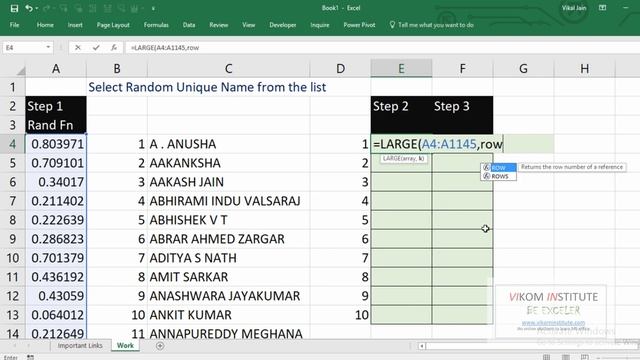Screen dimensions: 640x360
Task: Switch to Page Layout view icon
Action: coord(566,357)
